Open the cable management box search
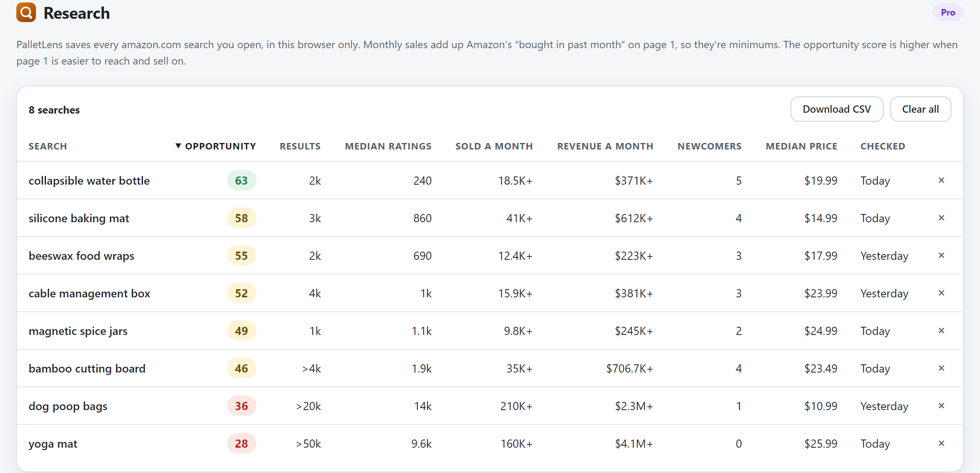Viewport: 980px width, 473px height. [x=89, y=293]
